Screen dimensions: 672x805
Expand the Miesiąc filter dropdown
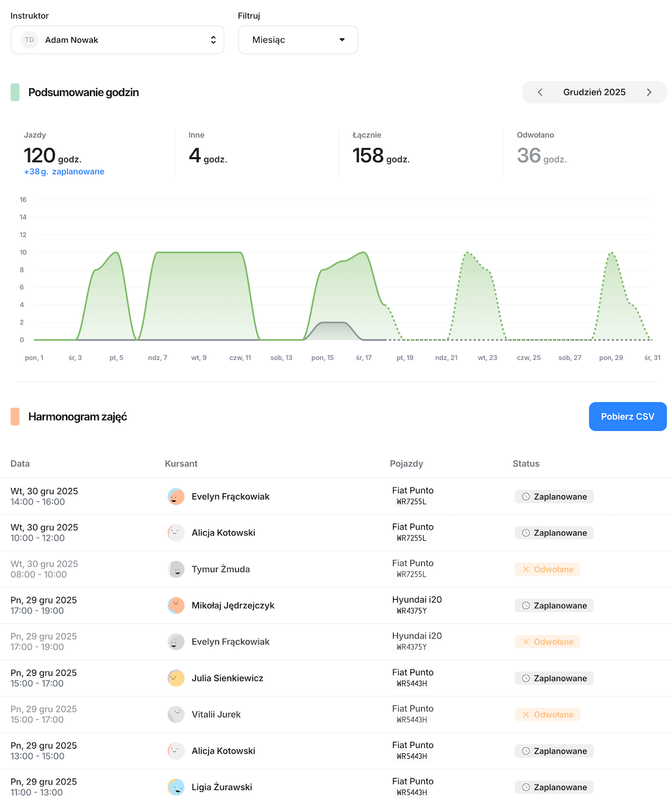coord(298,40)
